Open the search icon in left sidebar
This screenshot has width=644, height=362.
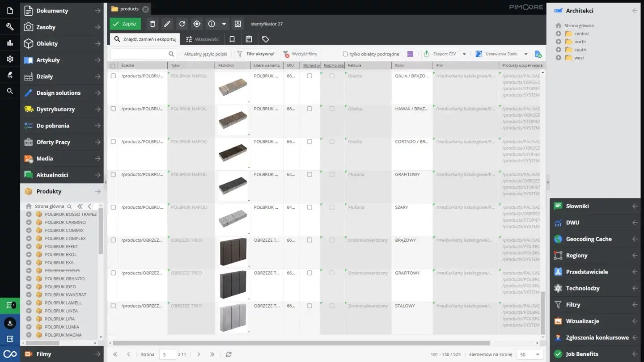pyautogui.click(x=10, y=91)
